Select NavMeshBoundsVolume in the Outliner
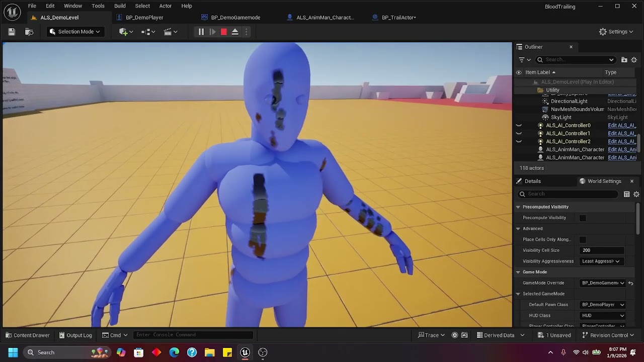Image resolution: width=644 pixels, height=362 pixels. tap(577, 109)
